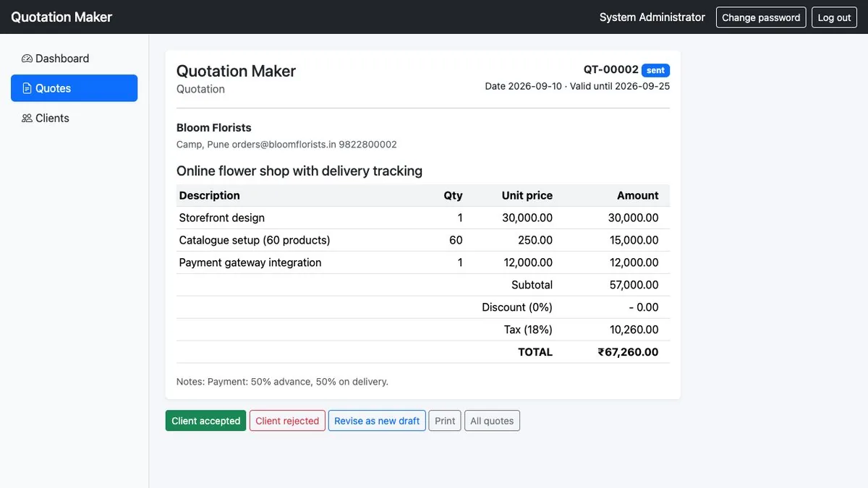Click the Change password button
Screen dimensions: 868x488
tap(761, 17)
